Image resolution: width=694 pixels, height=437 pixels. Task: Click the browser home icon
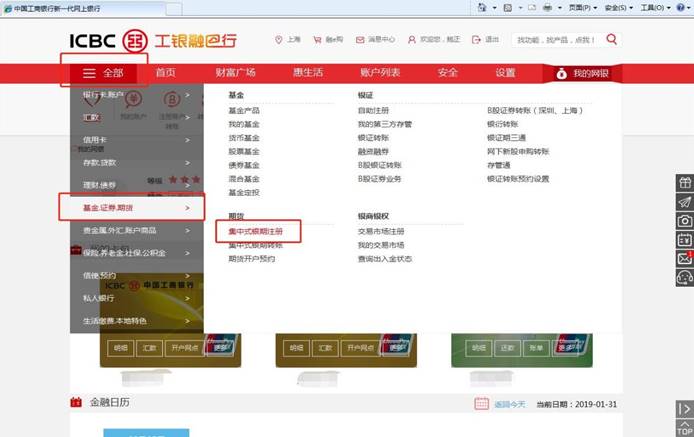click(x=482, y=8)
